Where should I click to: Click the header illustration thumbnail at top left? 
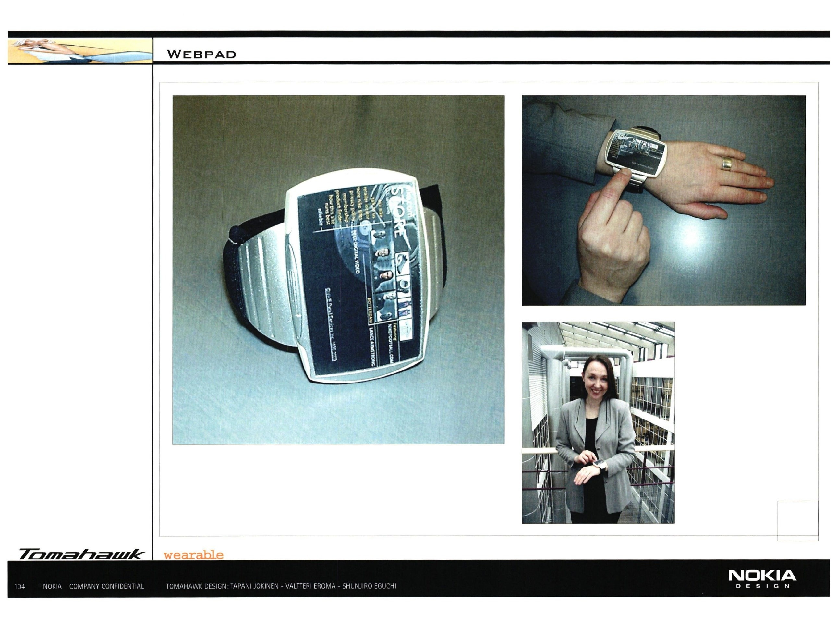80,51
